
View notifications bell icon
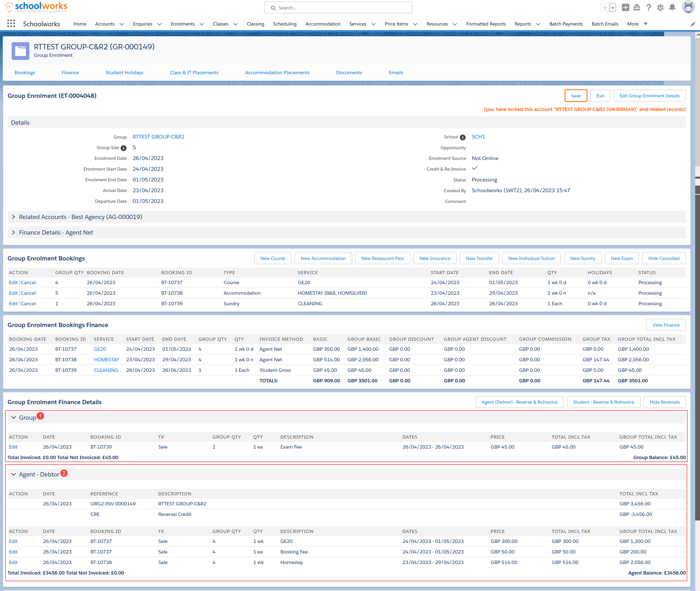coord(672,8)
